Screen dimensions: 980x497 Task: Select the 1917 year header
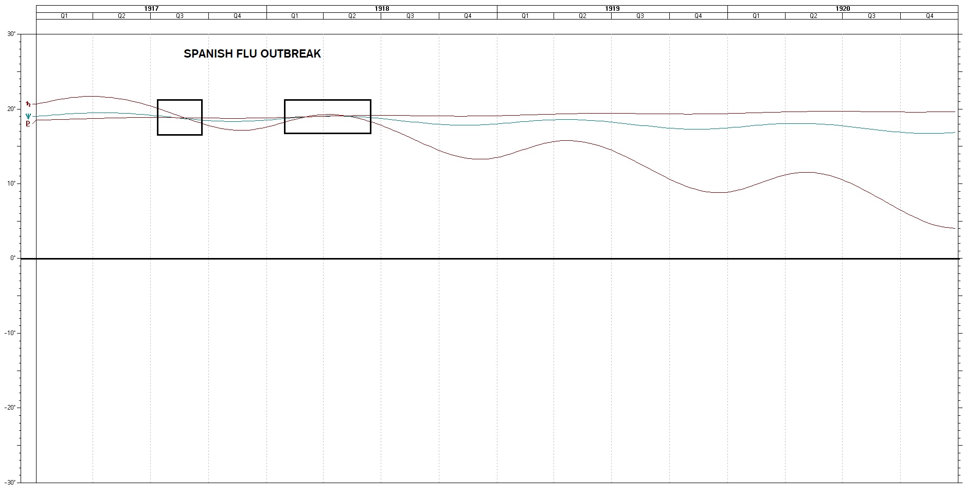click(151, 9)
